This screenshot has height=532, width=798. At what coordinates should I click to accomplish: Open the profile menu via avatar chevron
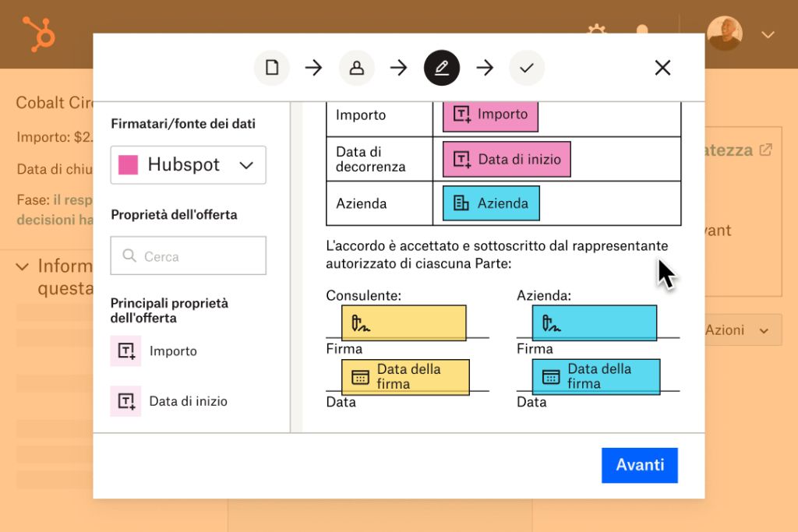tap(768, 34)
